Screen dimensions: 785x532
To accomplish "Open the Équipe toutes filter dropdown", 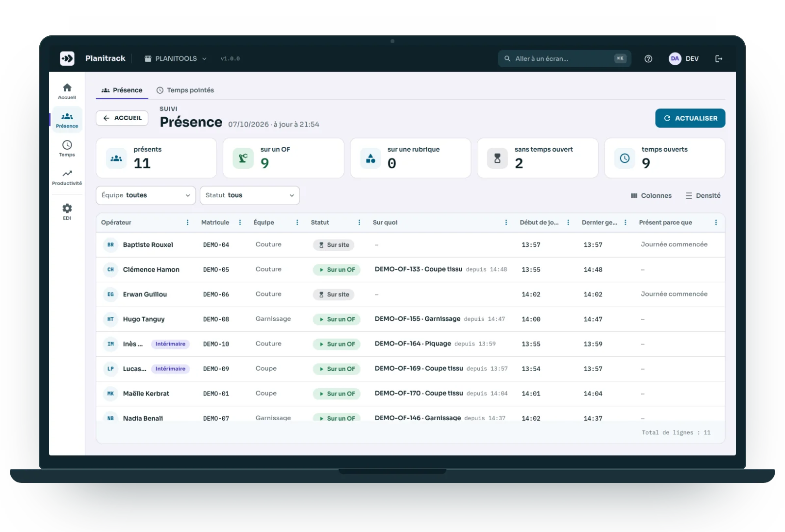I will (x=146, y=195).
